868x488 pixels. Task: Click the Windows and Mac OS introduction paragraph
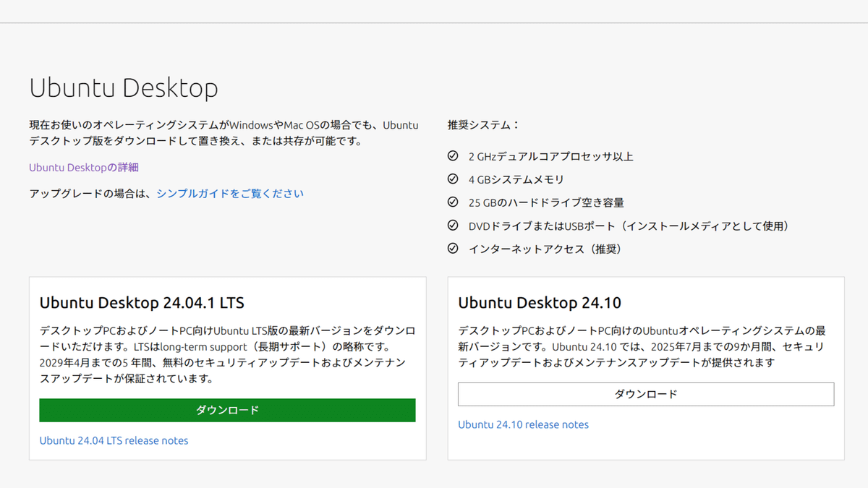(223, 133)
